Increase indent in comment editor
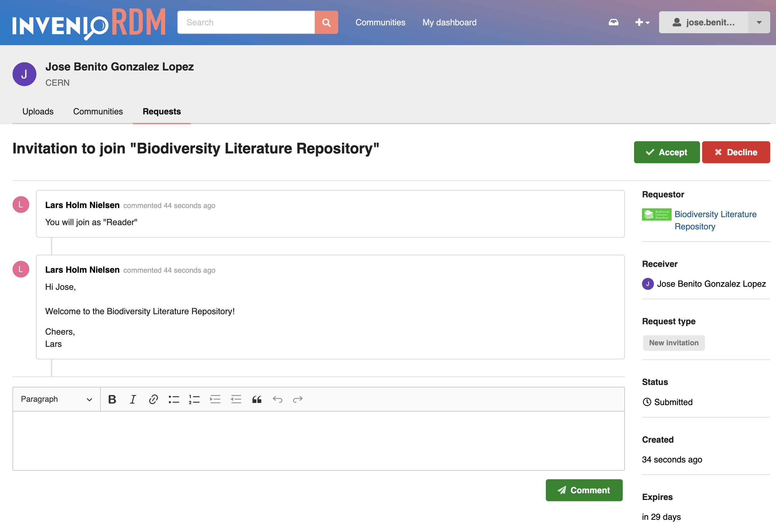 (216, 399)
